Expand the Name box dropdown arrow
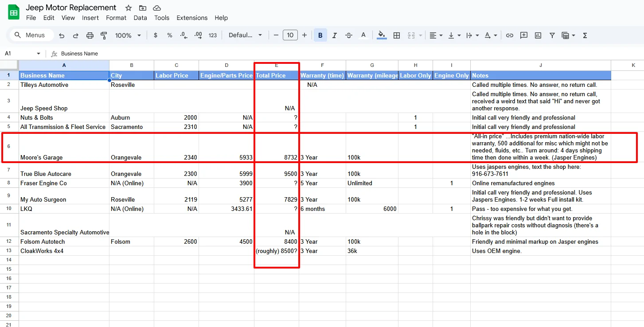 pos(39,54)
